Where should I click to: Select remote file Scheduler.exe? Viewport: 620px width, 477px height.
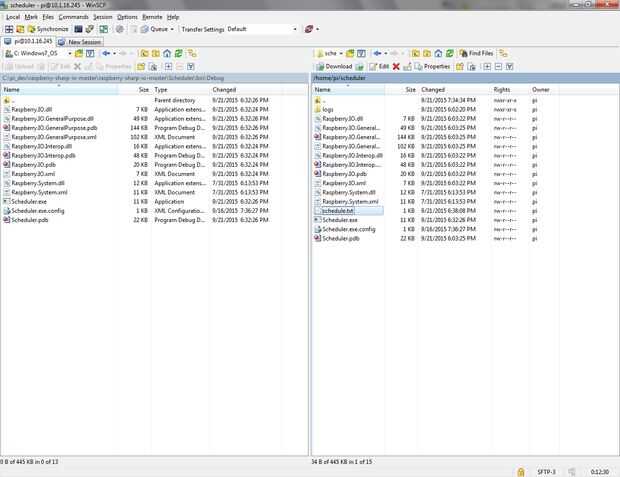[x=340, y=220]
